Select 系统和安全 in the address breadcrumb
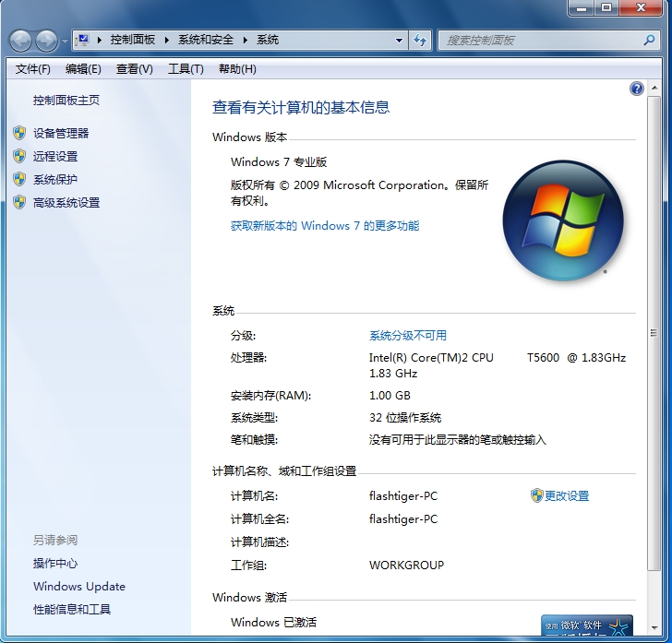672x643 pixels. point(206,40)
